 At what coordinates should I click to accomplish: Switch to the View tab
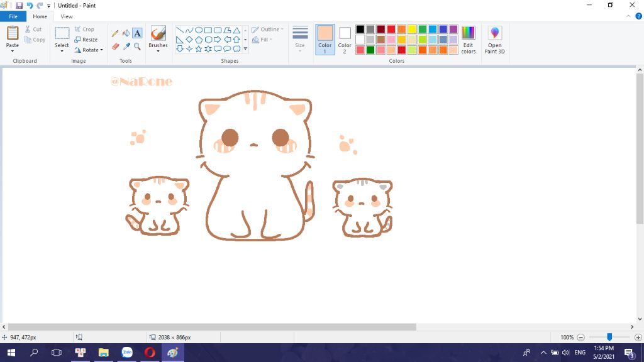pyautogui.click(x=67, y=16)
